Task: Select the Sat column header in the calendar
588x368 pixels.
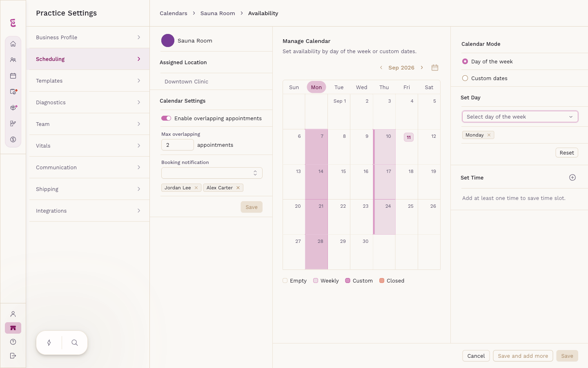Action: coord(429,87)
